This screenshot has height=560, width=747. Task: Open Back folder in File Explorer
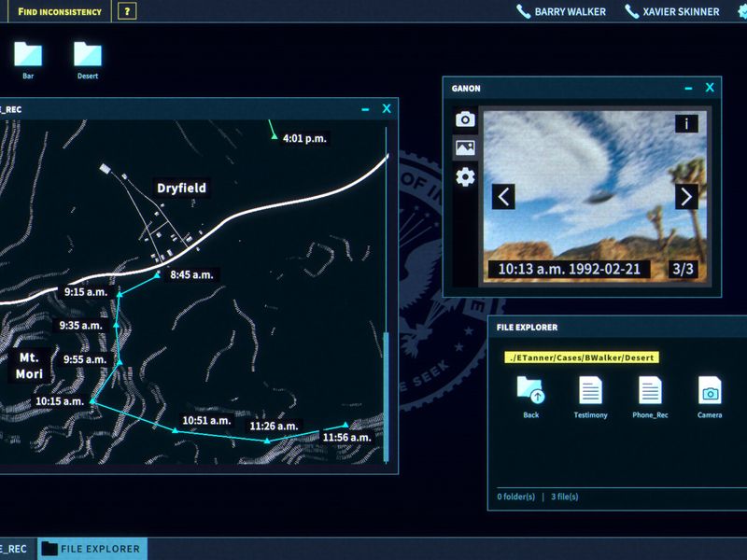tap(530, 398)
